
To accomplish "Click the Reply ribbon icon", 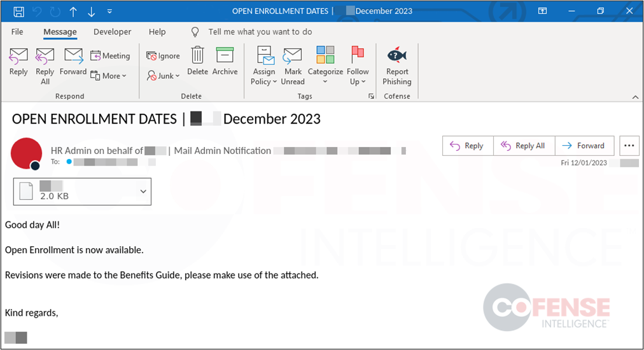I will click(18, 62).
